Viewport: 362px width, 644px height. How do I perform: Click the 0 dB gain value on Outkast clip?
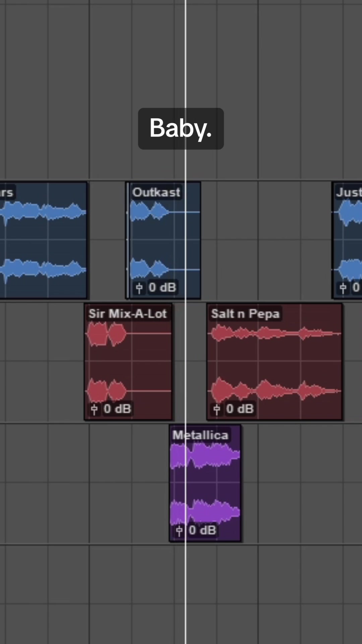point(163,287)
